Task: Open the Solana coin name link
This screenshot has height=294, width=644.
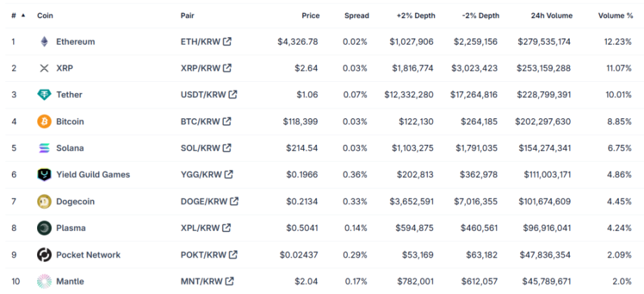Action: pos(70,148)
